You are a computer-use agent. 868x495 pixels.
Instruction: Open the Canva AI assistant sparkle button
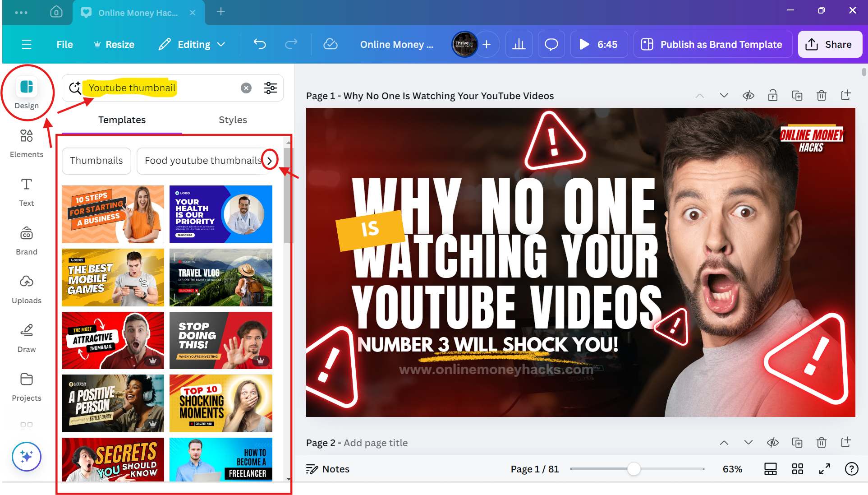pos(27,457)
